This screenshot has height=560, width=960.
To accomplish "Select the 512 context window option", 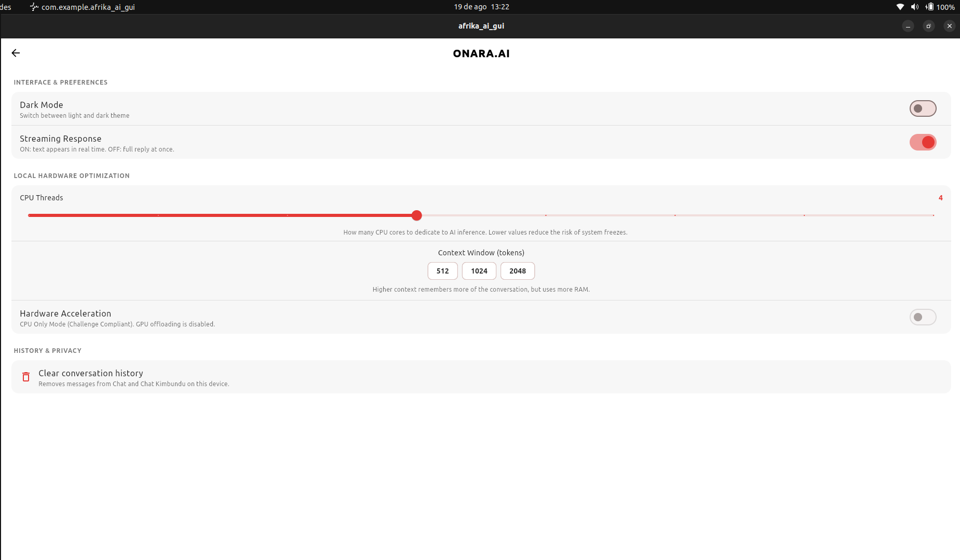I will (x=442, y=271).
